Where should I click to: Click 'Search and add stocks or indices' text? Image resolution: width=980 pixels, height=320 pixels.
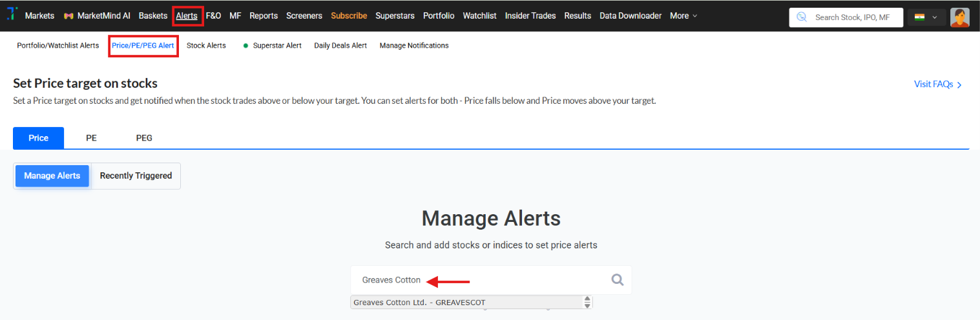point(491,245)
